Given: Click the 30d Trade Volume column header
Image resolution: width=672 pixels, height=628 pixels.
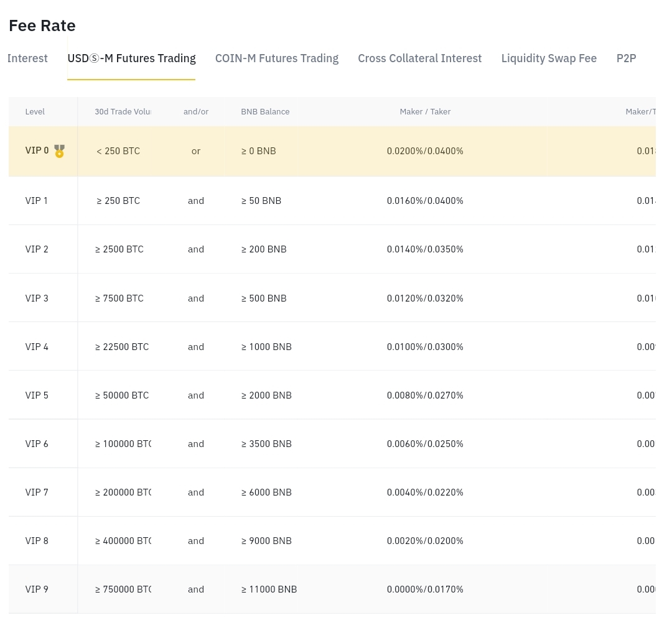Looking at the screenshot, I should (123, 112).
